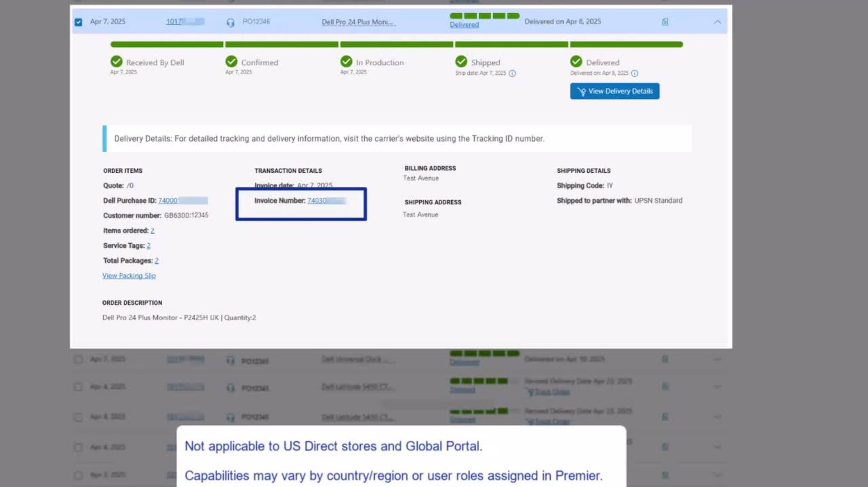Click the Shipped green check icon

461,61
